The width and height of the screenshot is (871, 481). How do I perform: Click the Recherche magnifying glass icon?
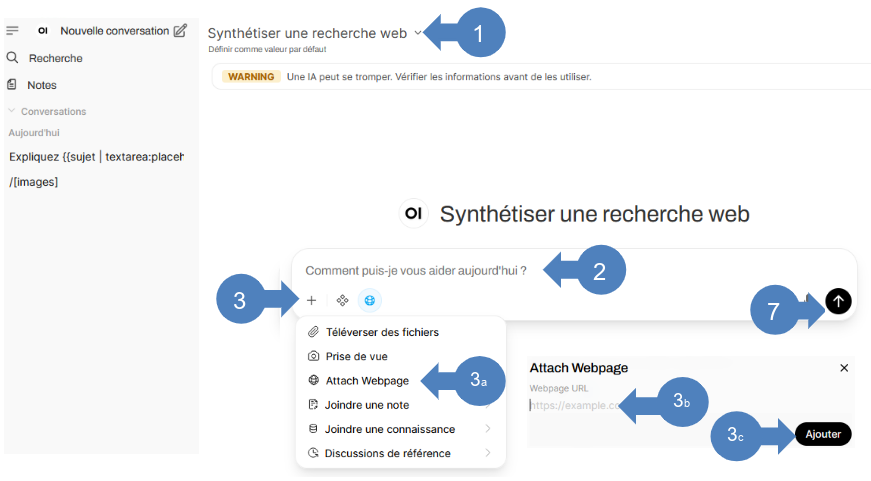[13, 58]
